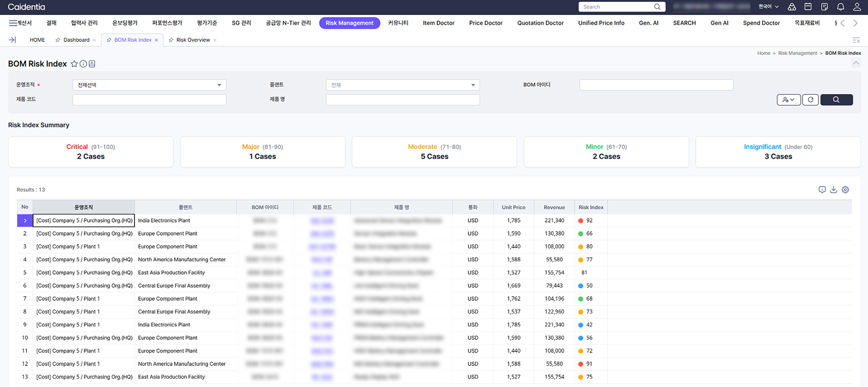Screen dimensions: 868x387
Task: Collapse the search filter panel chevron
Action: pos(855,63)
